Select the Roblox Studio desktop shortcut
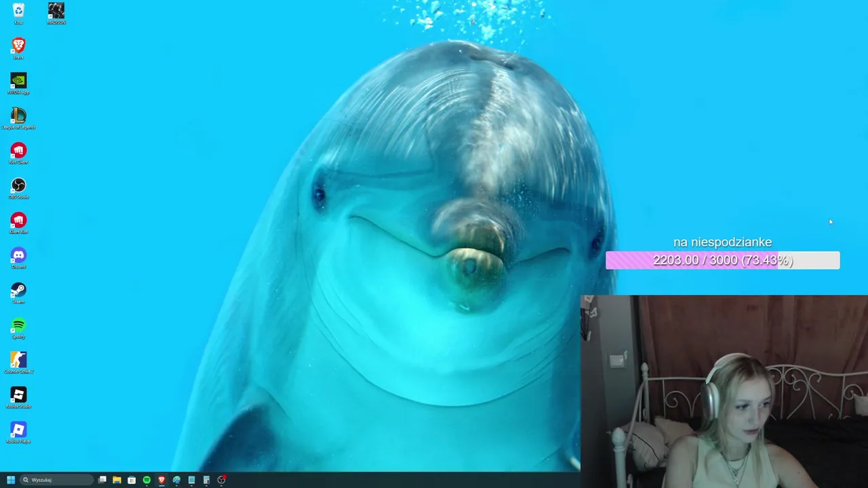 pos(18,398)
